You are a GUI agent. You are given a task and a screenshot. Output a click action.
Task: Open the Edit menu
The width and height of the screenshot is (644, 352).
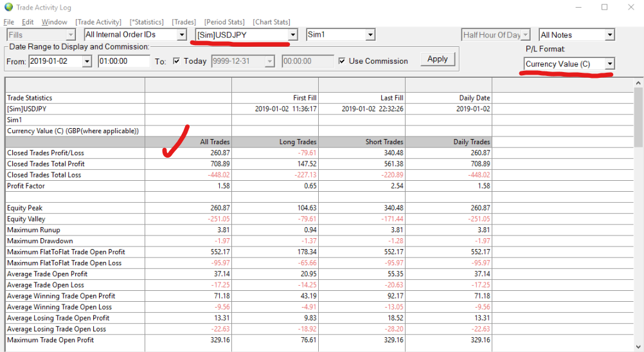[28, 22]
